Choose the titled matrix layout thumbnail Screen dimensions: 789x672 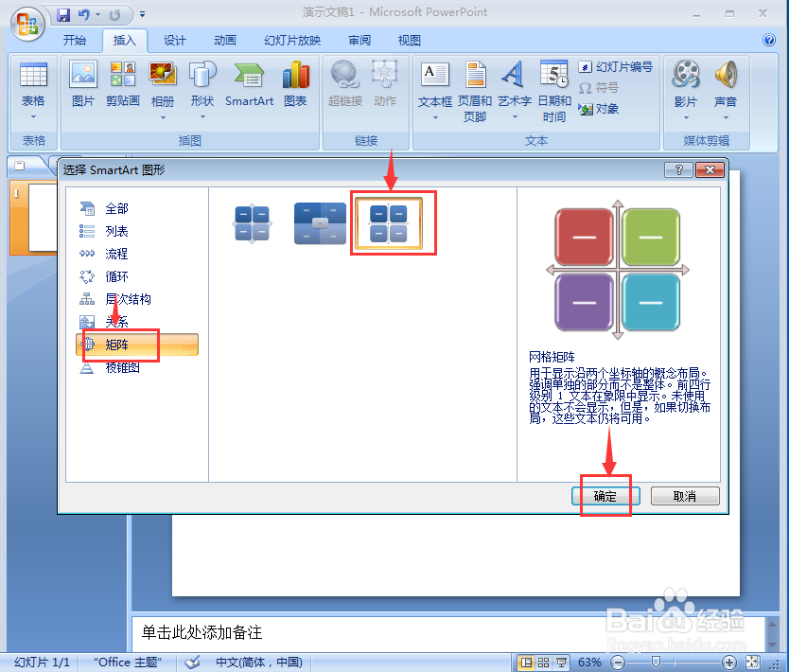320,223
